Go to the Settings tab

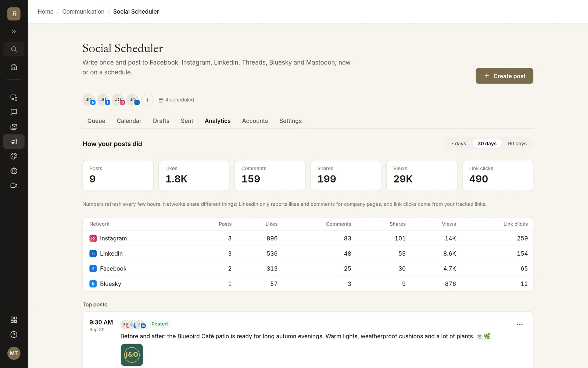pos(290,121)
